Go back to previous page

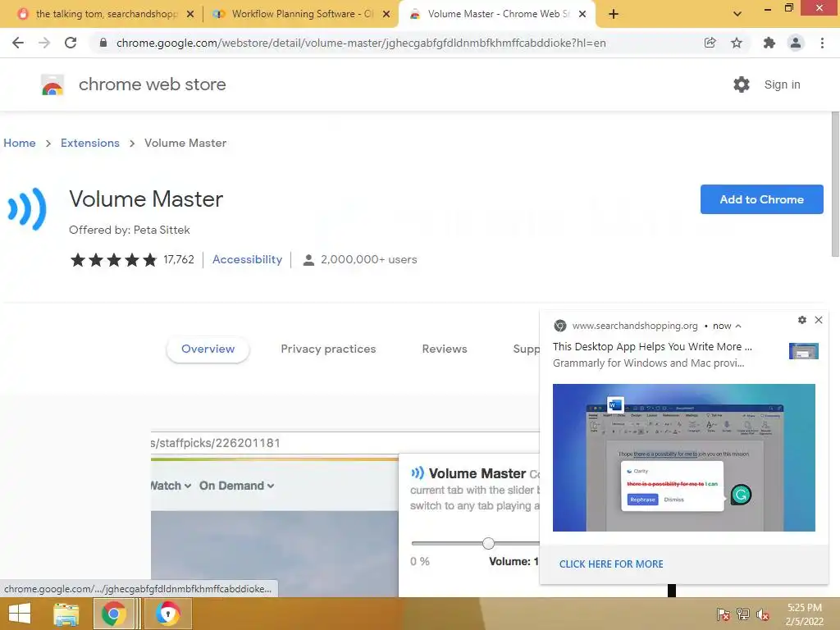tap(18, 43)
